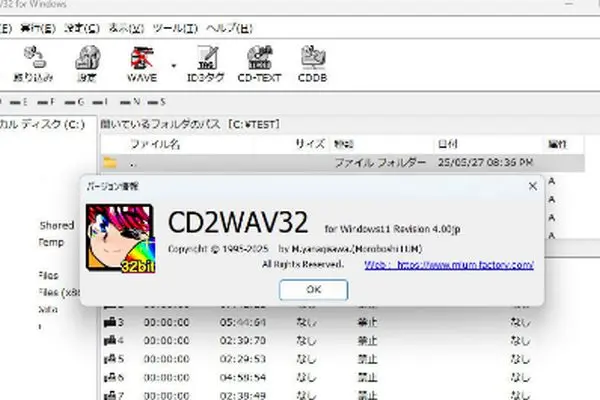Click the 取り込み (import) toolbar icon
Screen dimensions: 600x400
click(33, 64)
